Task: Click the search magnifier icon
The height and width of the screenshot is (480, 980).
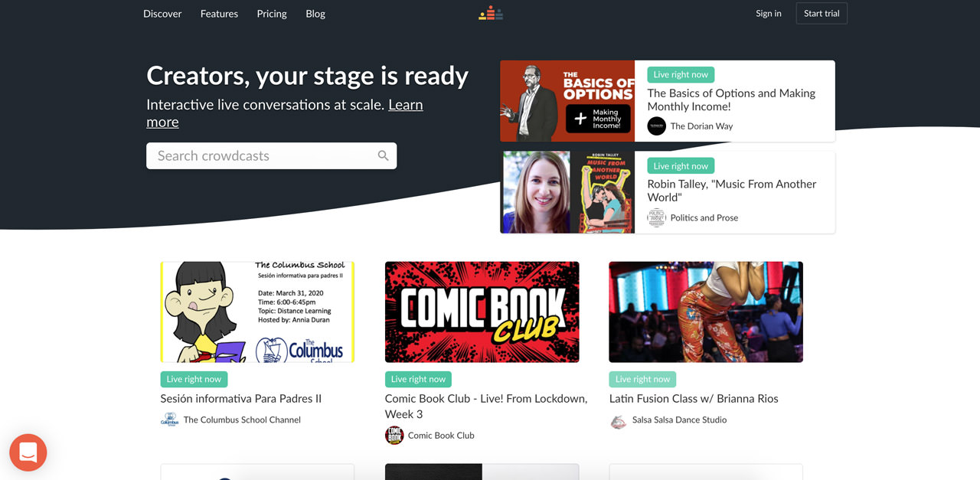Action: click(x=383, y=155)
